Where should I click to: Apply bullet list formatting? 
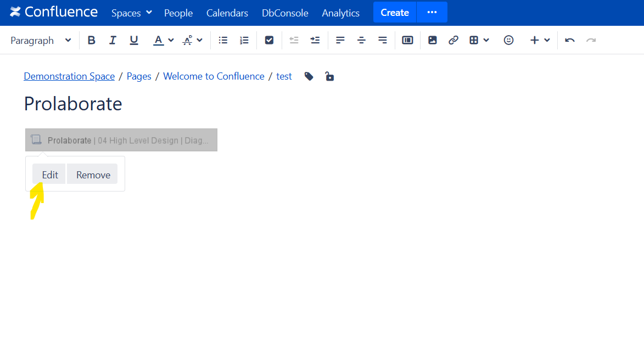coord(223,40)
